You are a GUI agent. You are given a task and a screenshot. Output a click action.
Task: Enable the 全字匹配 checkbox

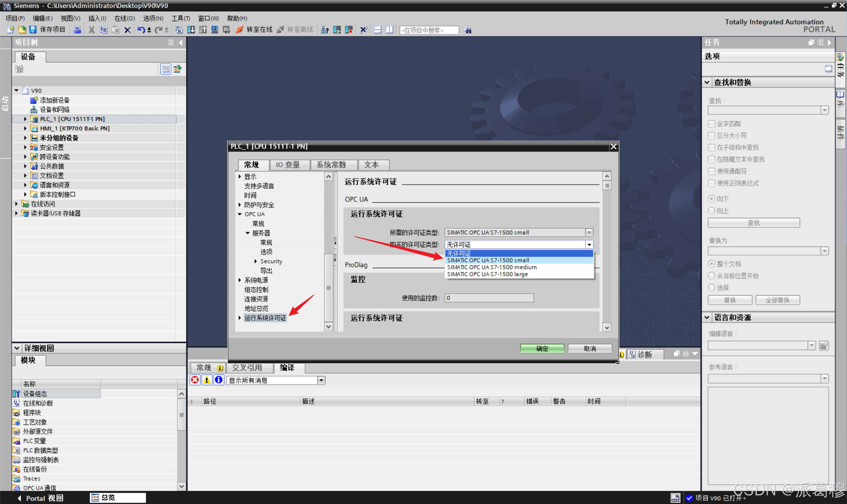(x=711, y=124)
